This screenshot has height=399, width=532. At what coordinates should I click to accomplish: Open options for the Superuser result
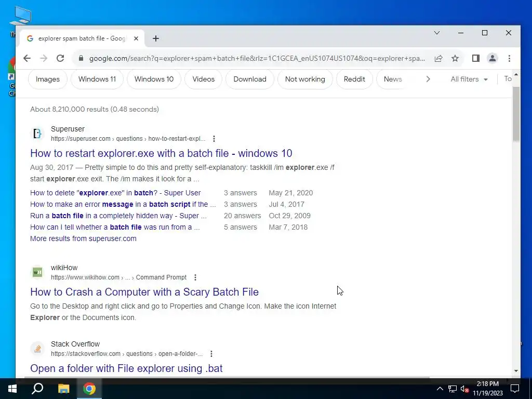point(214,138)
